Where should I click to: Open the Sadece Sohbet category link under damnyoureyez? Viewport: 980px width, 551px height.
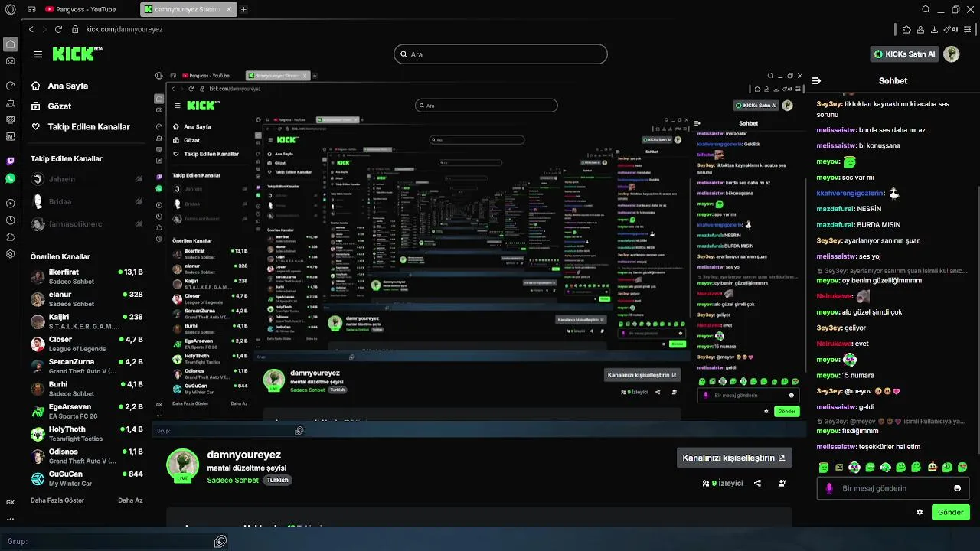tap(233, 481)
